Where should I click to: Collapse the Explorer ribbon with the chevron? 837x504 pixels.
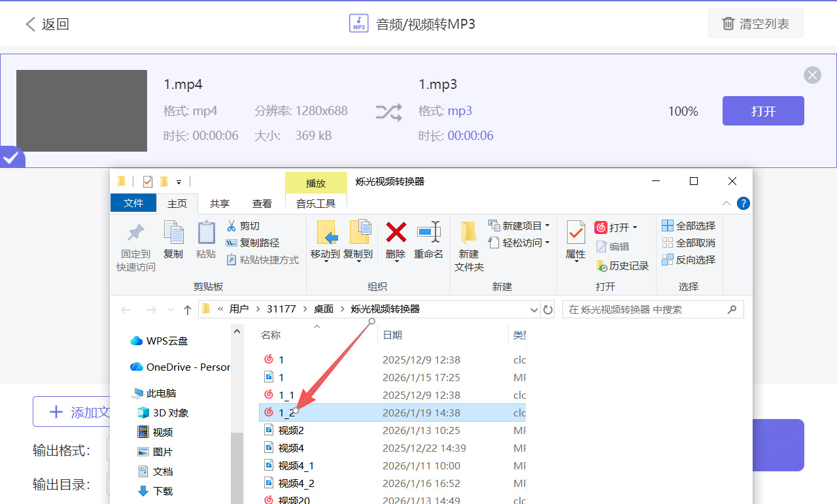click(x=726, y=203)
